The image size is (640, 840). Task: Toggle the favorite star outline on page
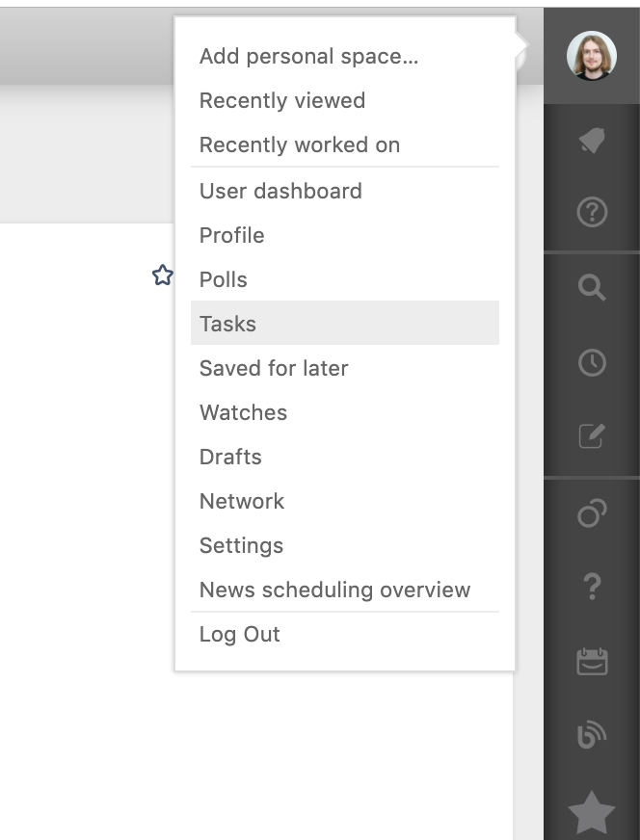(x=163, y=276)
